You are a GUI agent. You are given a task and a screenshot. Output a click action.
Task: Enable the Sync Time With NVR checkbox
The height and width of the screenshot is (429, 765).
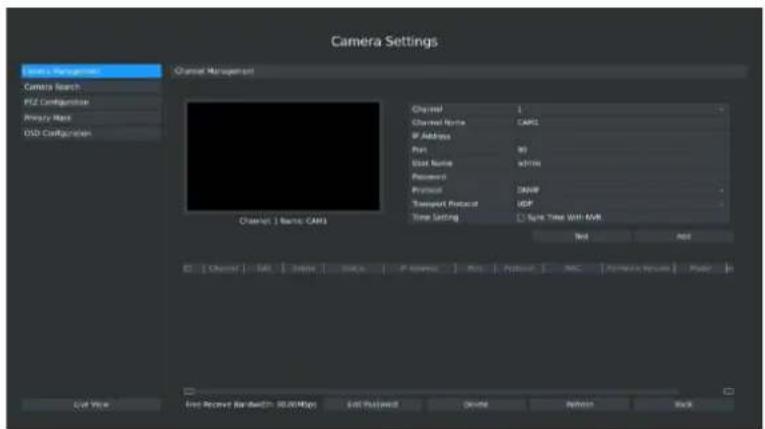tap(521, 218)
